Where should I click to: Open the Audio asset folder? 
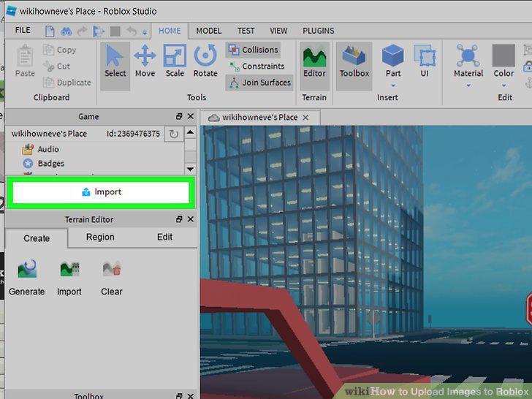tap(40, 149)
